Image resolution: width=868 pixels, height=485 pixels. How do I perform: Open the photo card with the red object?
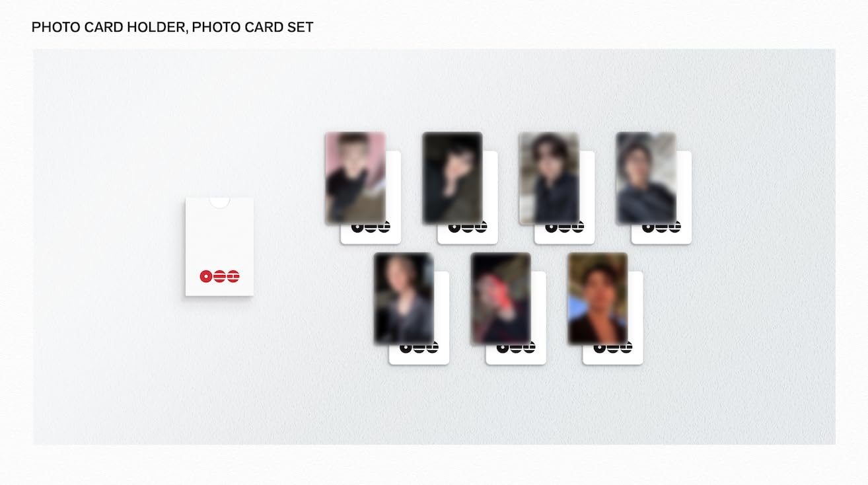[x=501, y=298]
